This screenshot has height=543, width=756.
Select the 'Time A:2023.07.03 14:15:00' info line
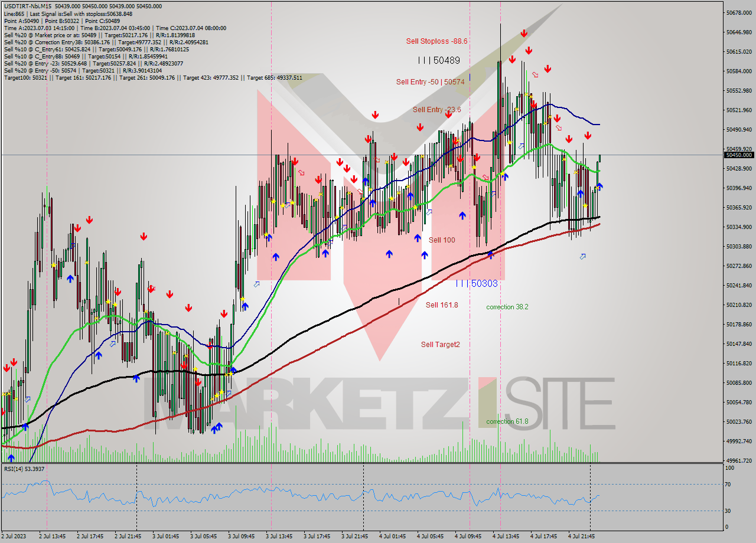point(115,28)
